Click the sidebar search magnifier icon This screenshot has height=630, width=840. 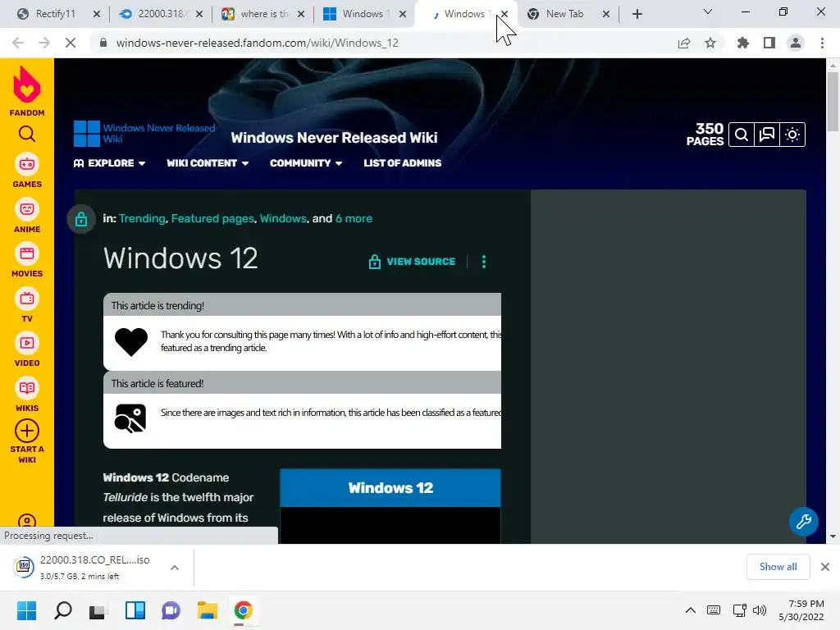coord(27,134)
